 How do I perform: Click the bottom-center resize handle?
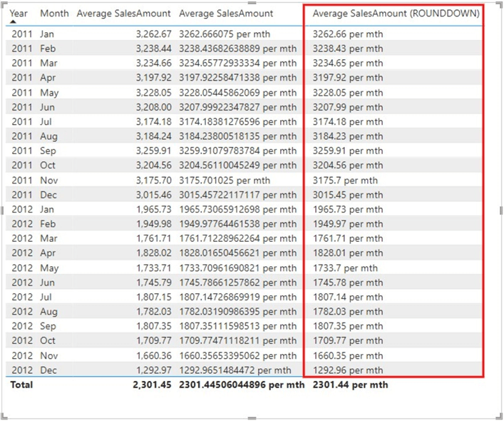(x=251, y=418)
